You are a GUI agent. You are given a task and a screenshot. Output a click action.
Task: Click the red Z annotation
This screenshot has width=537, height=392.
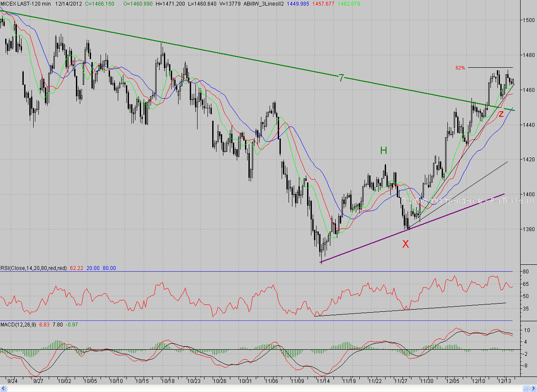coord(501,114)
